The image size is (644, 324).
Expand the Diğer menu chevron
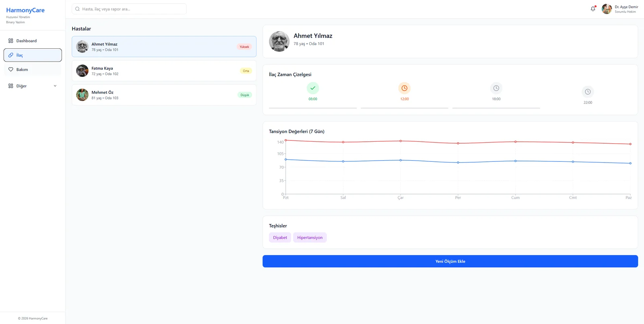click(x=55, y=86)
